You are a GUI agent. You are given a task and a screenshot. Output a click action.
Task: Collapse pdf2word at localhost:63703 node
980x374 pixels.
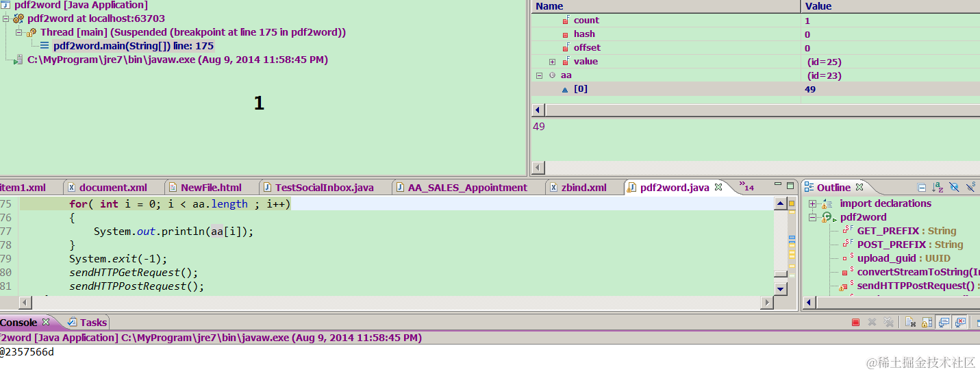6,18
